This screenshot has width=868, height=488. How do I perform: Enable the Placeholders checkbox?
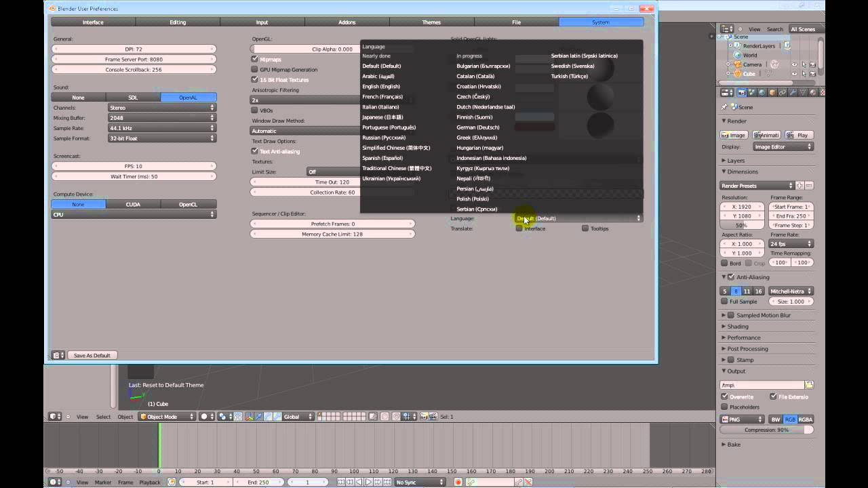pyautogui.click(x=724, y=407)
